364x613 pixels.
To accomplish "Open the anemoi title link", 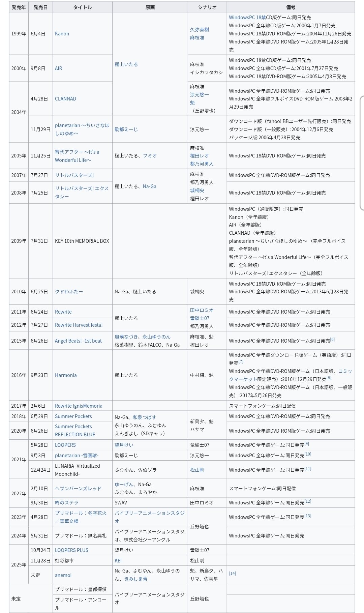I will (63, 575).
